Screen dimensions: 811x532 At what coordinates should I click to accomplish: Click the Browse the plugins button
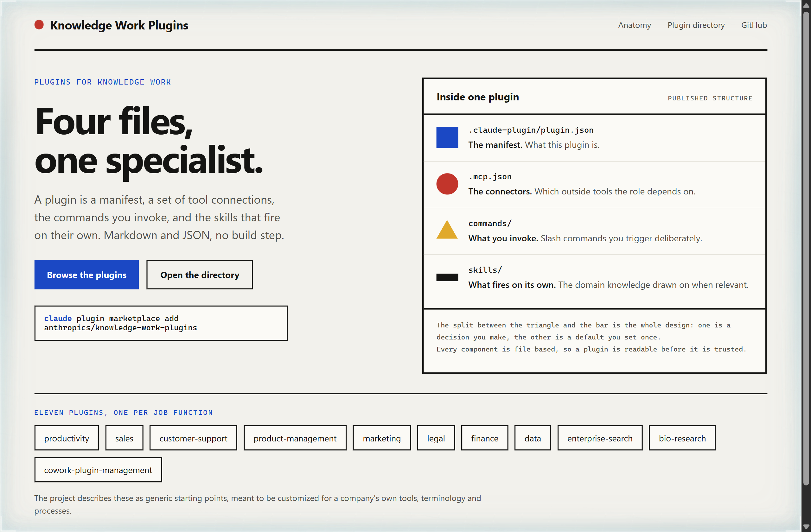(86, 275)
